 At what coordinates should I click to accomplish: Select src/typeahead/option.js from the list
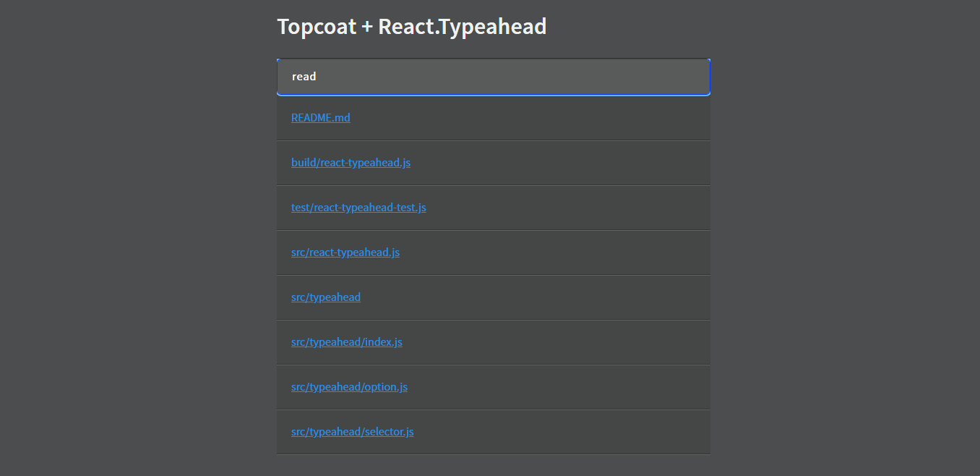[x=349, y=386]
